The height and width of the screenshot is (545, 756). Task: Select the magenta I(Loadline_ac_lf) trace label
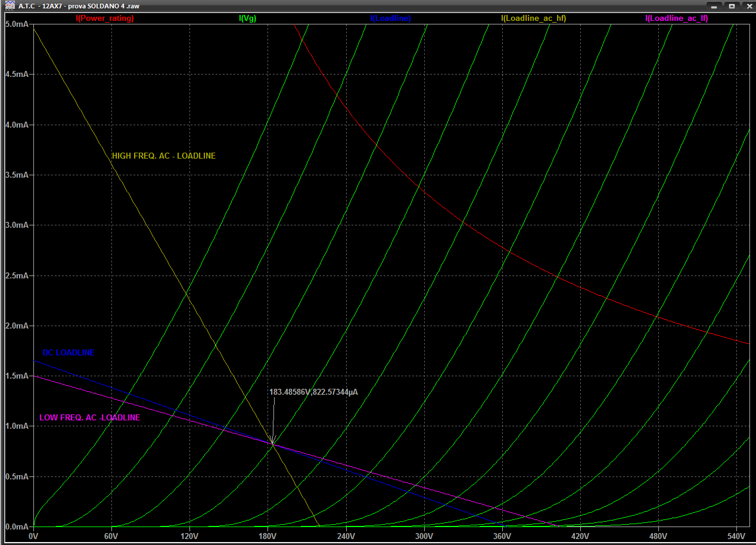[x=676, y=18]
